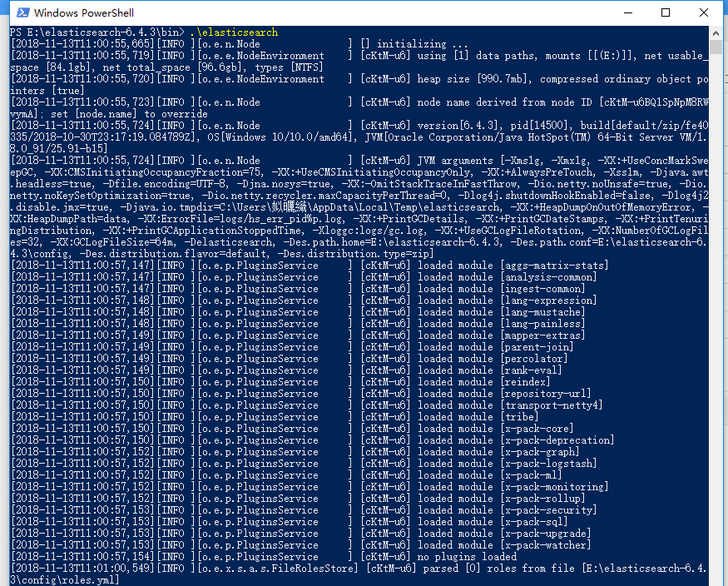The image size is (728, 586).
Task: Click the [tribe] module entry
Action: point(519,416)
